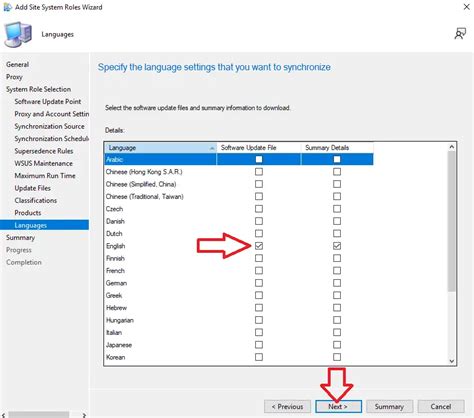Click the Next > button

tap(338, 407)
